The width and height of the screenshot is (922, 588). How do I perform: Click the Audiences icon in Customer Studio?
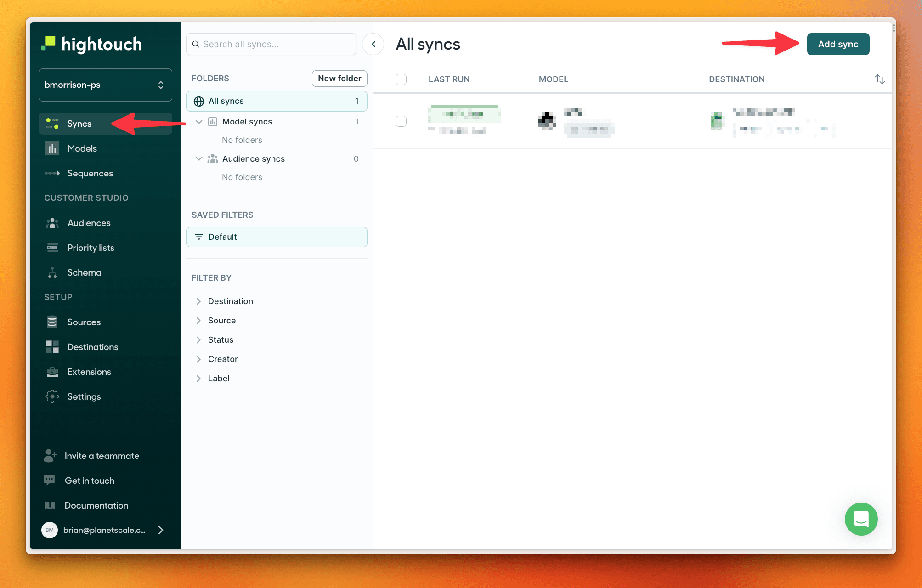(x=52, y=222)
